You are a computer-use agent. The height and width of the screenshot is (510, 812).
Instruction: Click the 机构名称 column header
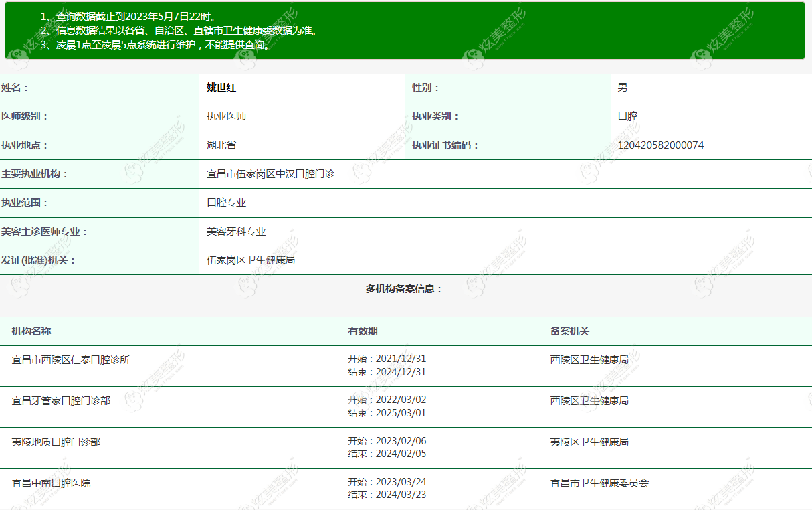[x=31, y=331]
